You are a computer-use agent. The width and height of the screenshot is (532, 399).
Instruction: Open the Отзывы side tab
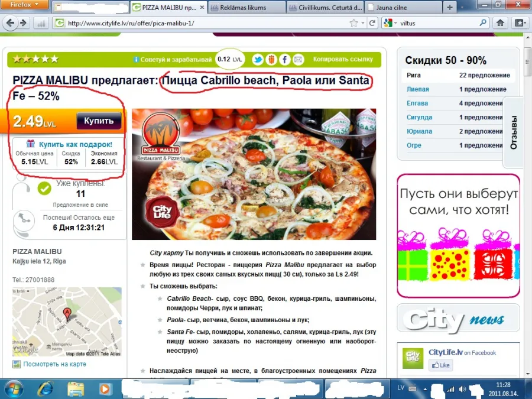tap(514, 132)
